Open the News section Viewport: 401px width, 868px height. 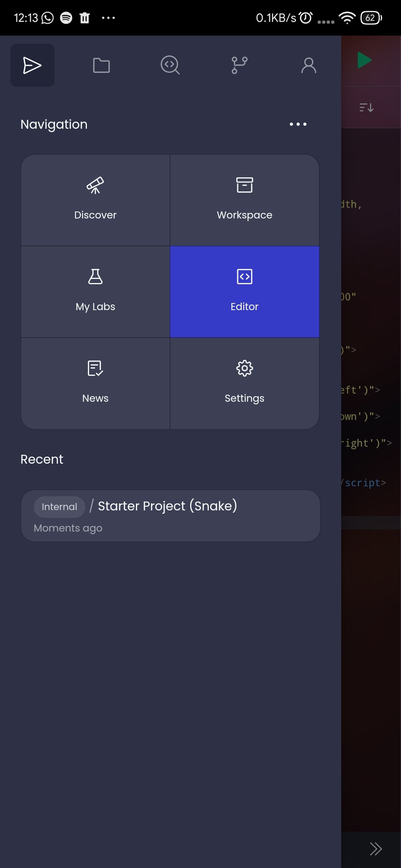[x=95, y=382]
